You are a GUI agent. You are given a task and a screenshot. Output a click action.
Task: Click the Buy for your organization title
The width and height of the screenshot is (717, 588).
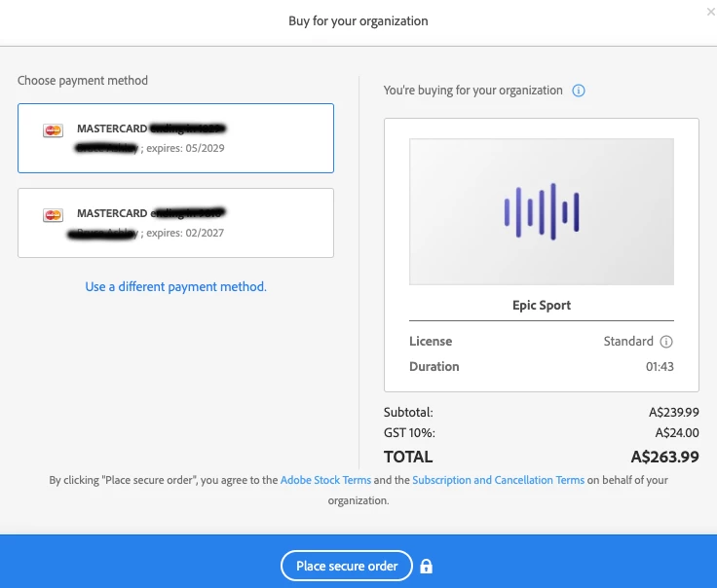click(358, 21)
